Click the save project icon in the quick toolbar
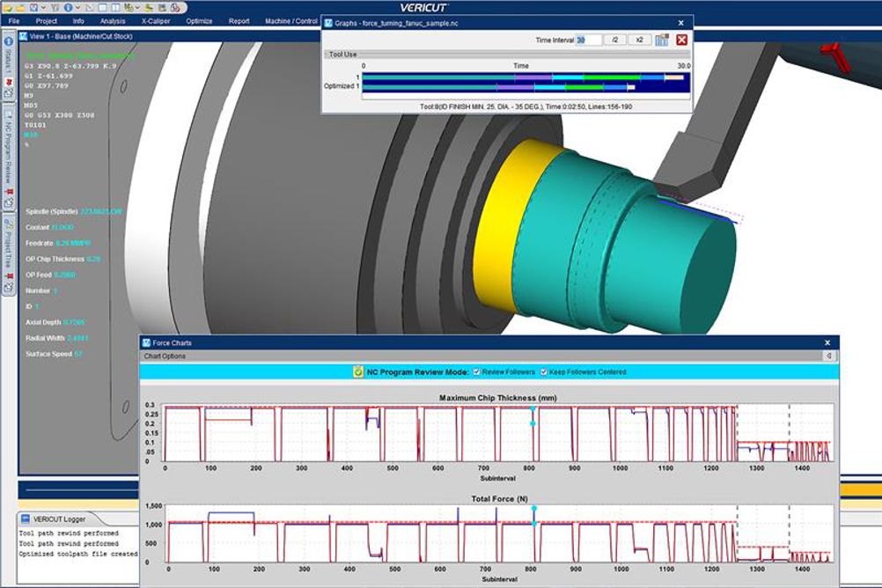Image resolution: width=882 pixels, height=588 pixels. coord(33,8)
